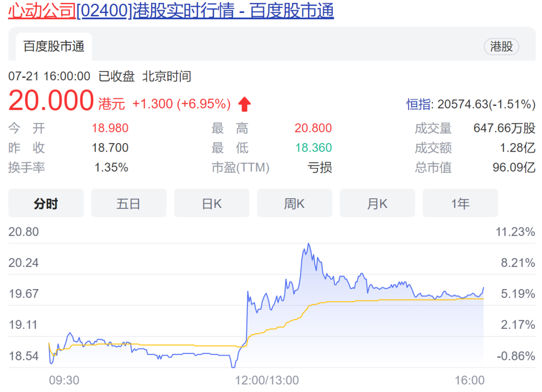This screenshot has height=392, width=542.
Task: Click the 最低 value 18.360
Action: [x=313, y=148]
